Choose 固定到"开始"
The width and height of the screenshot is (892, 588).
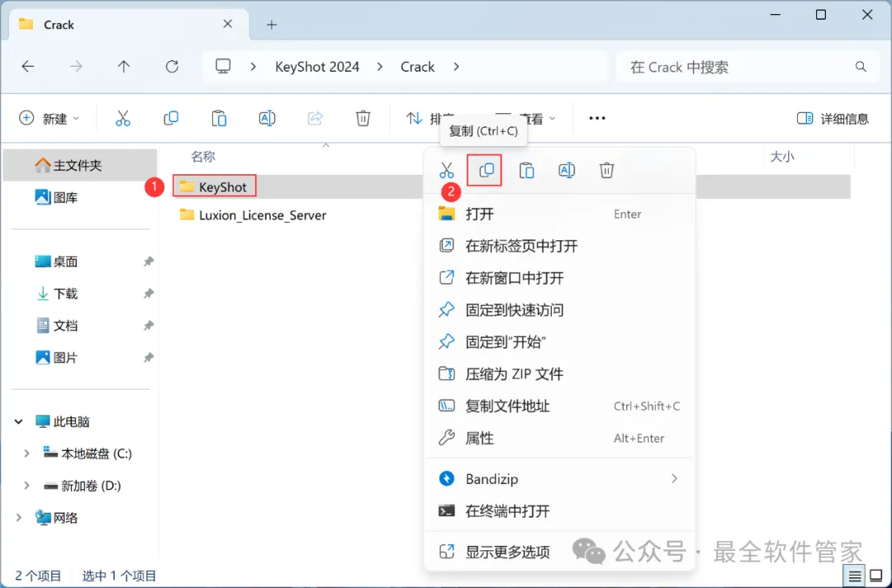point(559,342)
